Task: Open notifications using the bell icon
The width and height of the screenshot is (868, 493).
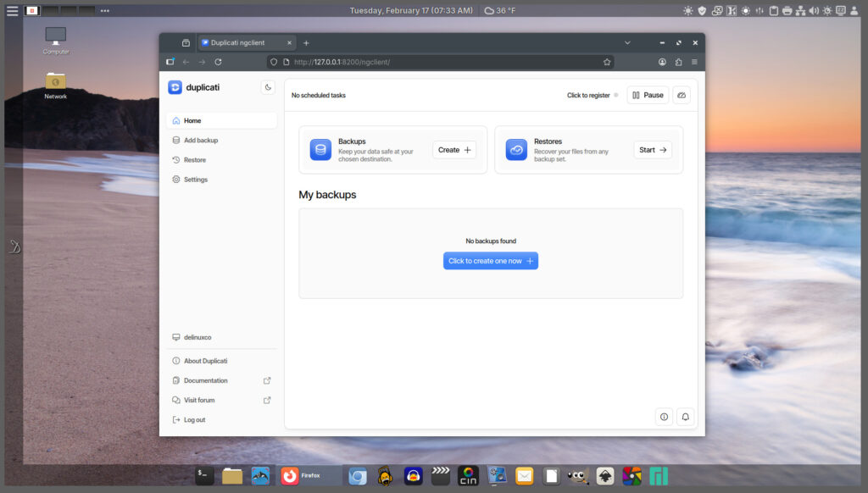Action: 685,417
